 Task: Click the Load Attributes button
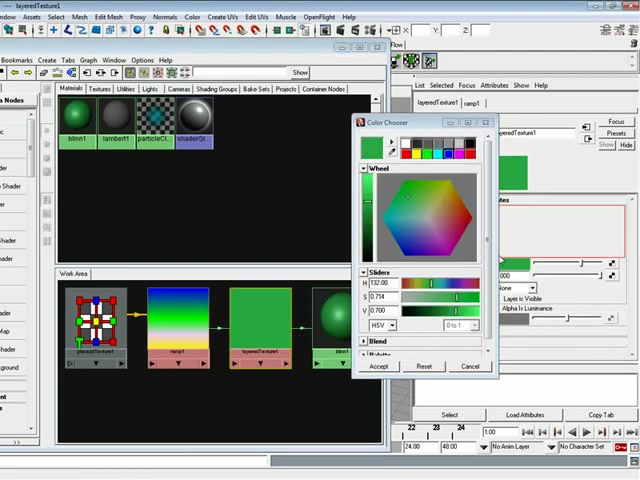tap(525, 415)
